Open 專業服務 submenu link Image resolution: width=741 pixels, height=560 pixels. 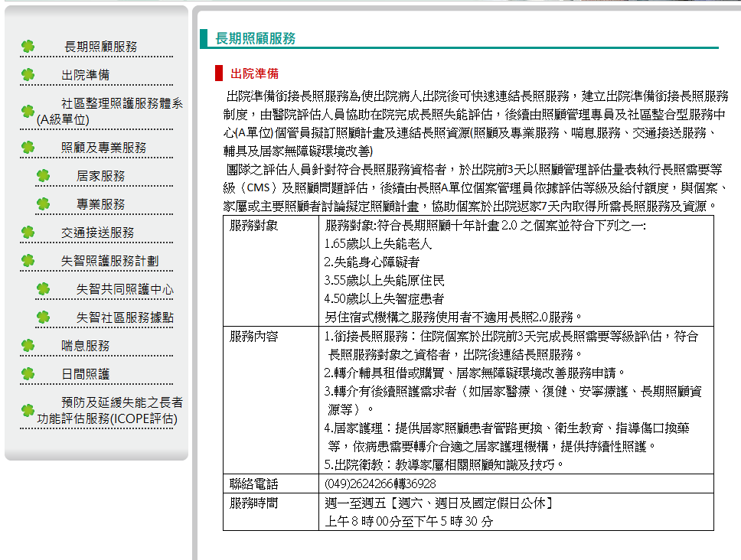click(x=100, y=204)
